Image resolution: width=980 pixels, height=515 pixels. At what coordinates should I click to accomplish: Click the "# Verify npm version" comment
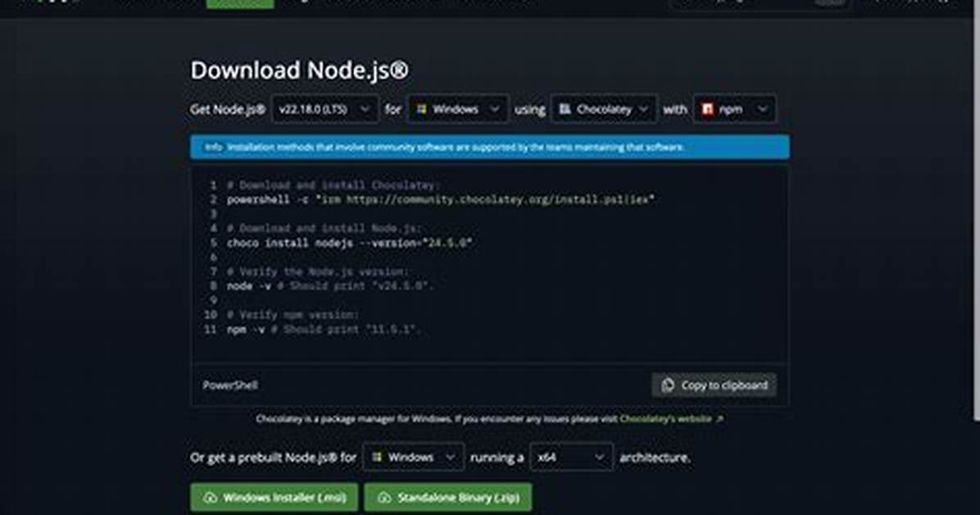tap(293, 315)
